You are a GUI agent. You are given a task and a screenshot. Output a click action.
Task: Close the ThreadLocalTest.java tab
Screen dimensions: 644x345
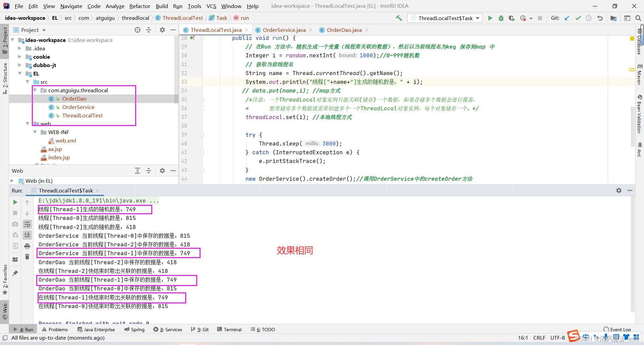(x=247, y=30)
